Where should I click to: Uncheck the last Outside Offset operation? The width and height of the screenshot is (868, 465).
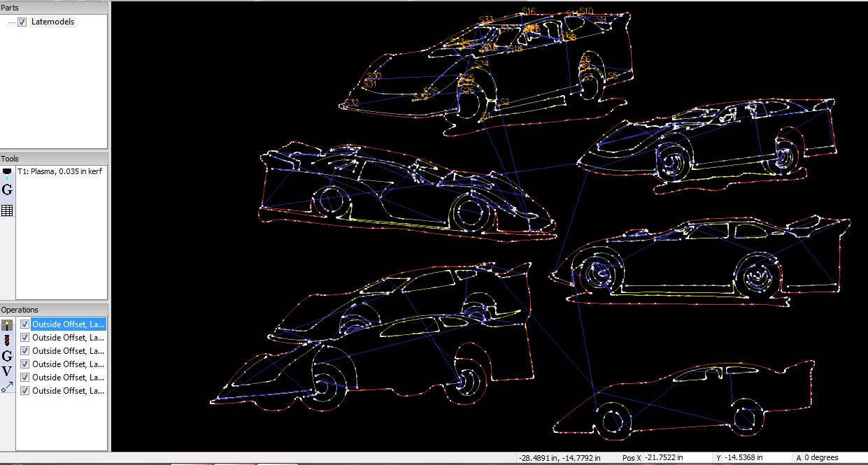24,390
